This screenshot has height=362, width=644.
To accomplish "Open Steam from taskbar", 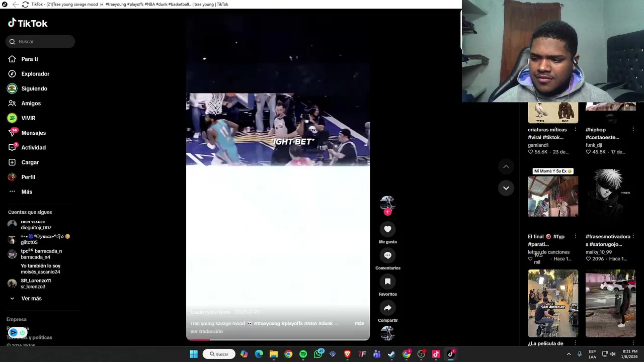I will click(x=391, y=354).
